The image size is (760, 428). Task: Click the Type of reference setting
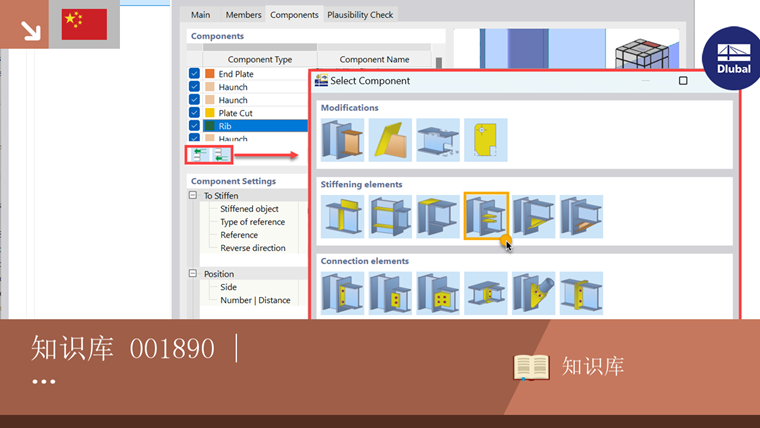[253, 222]
